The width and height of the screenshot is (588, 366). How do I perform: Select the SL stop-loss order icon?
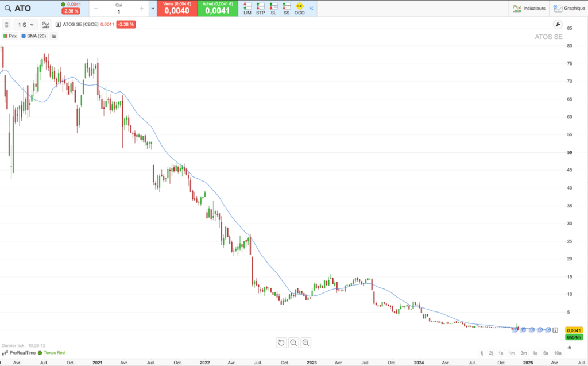point(273,8)
